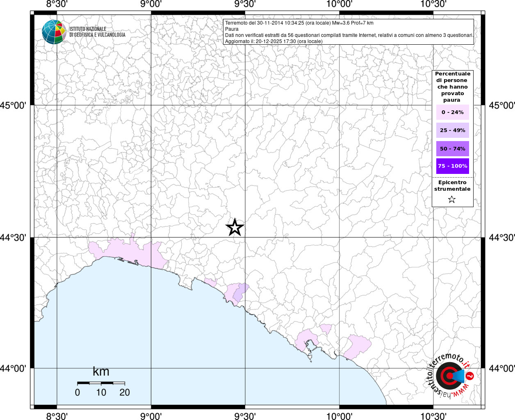
Task: Select the 75 - 100% legend swatch
Action: pyautogui.click(x=452, y=166)
